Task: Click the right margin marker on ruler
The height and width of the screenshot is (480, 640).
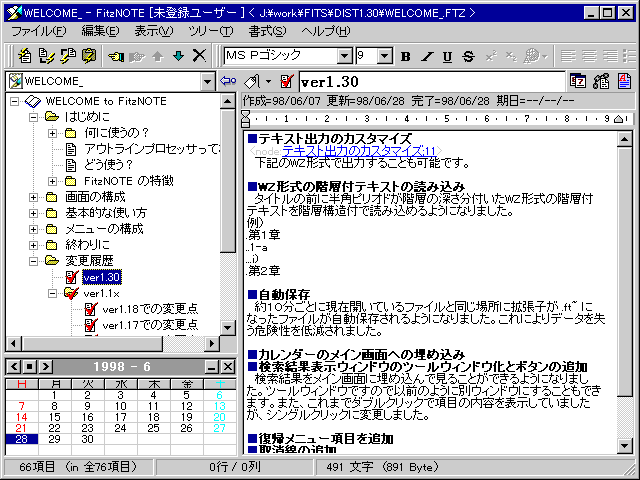Action: pyautogui.click(x=619, y=119)
